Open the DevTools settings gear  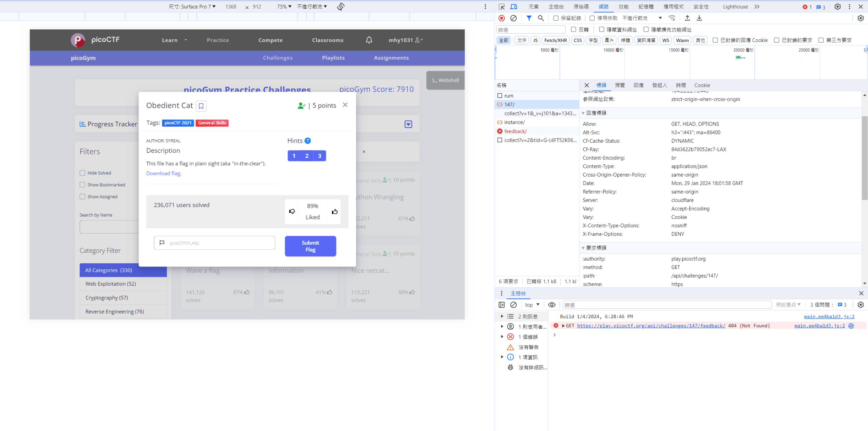tap(837, 7)
